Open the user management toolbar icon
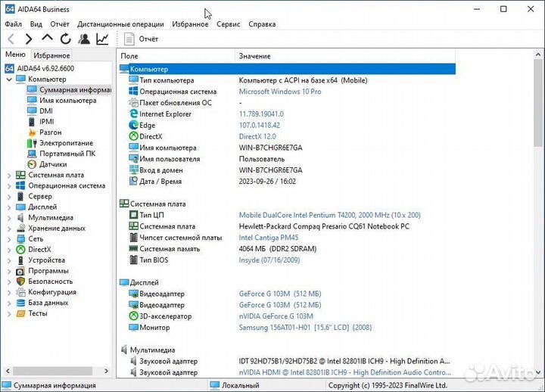The height and width of the screenshot is (392, 545). click(84, 39)
